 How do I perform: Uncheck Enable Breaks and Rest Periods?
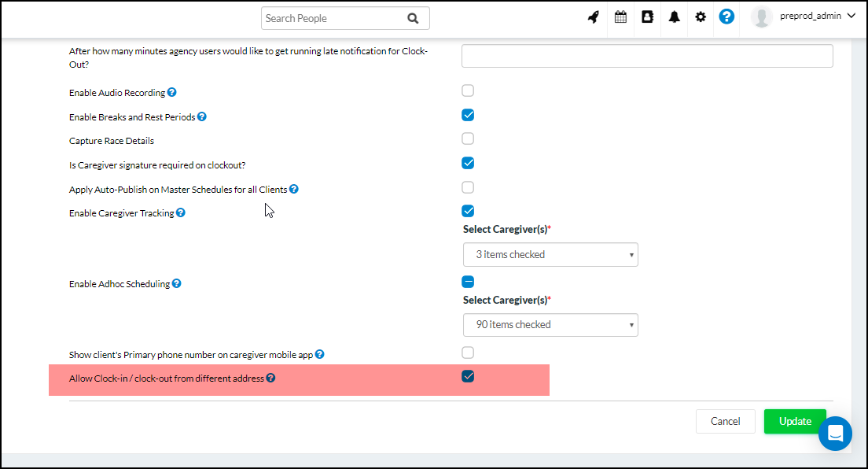pyautogui.click(x=468, y=114)
